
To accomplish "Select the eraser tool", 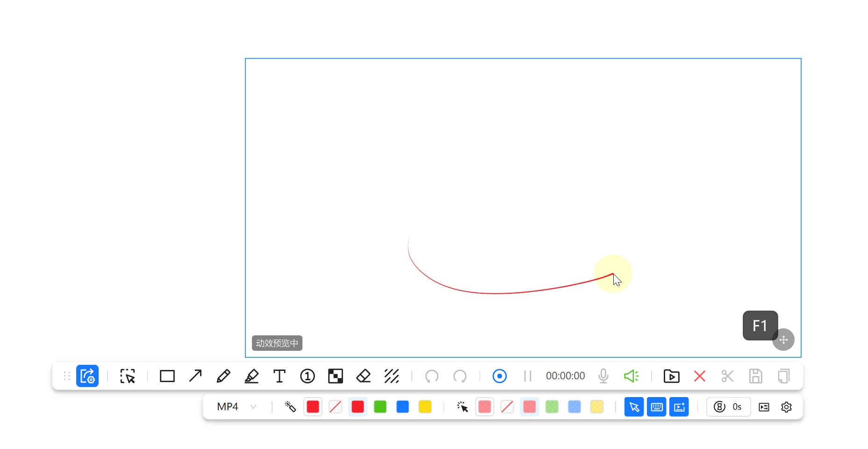I will (x=363, y=376).
